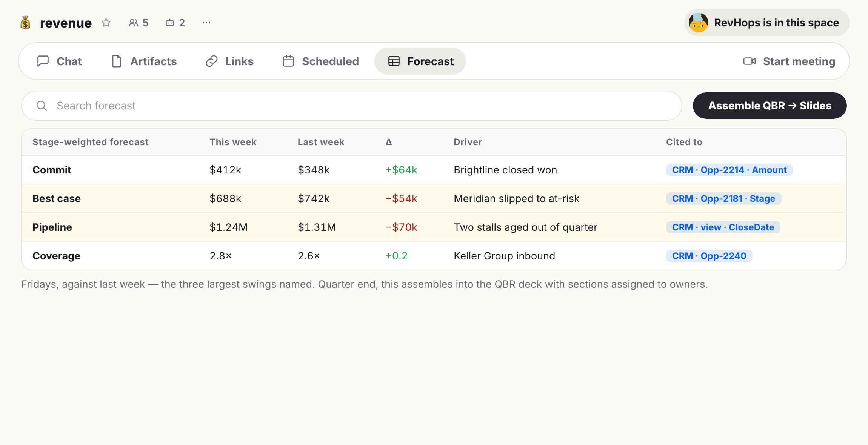Viewport: 868px width, 445px height.
Task: Select the Commit row label
Action: 52,170
